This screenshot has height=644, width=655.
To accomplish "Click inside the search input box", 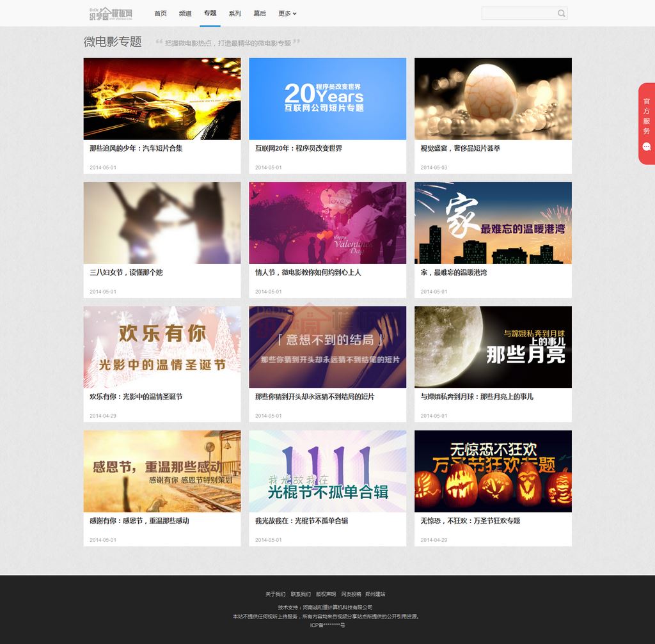I will [518, 13].
